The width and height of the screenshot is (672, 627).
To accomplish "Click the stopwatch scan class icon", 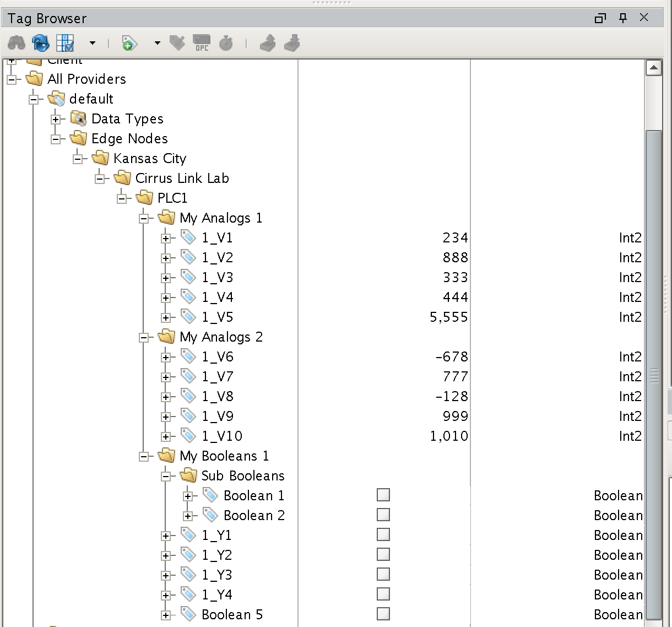I will coord(226,42).
